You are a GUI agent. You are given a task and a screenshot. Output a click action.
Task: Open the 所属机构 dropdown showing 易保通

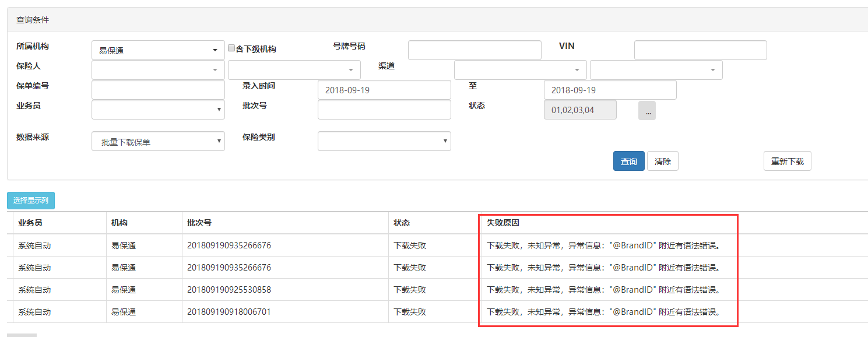point(158,50)
